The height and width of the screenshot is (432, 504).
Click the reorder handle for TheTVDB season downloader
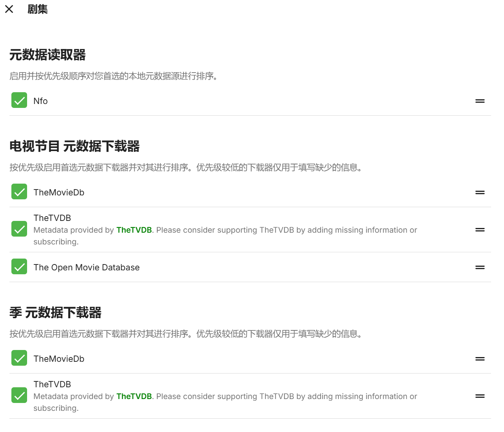point(480,396)
